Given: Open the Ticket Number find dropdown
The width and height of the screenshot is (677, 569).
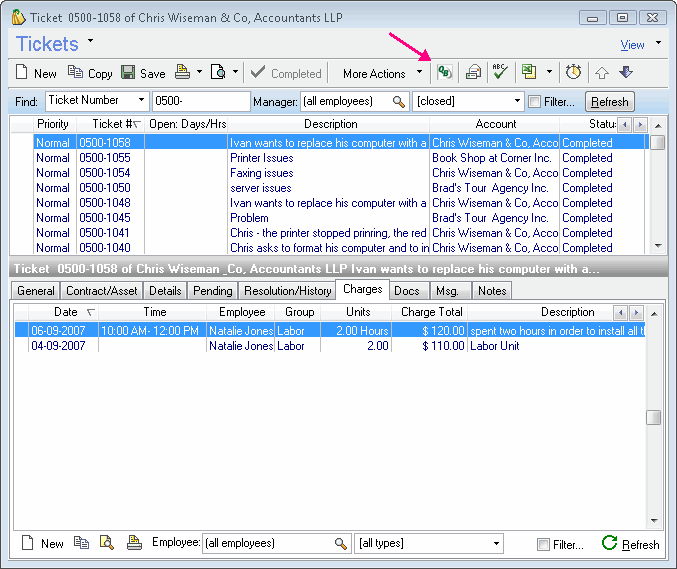Looking at the screenshot, I should tap(142, 101).
